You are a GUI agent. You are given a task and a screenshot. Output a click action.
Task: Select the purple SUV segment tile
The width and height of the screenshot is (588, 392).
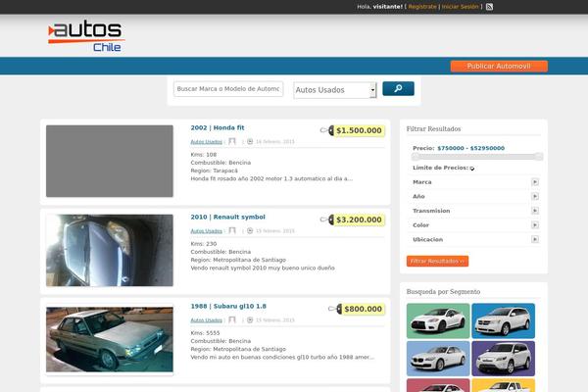[504, 359]
